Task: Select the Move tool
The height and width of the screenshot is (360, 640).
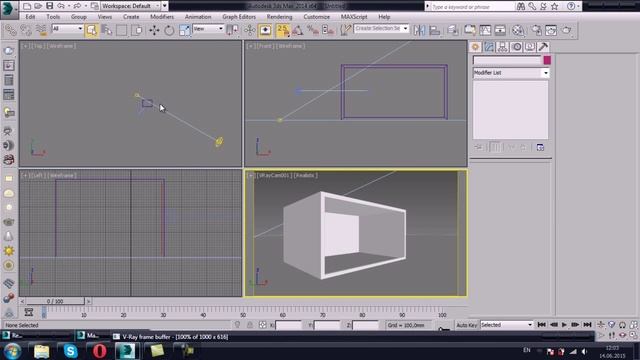Action: [x=154, y=30]
